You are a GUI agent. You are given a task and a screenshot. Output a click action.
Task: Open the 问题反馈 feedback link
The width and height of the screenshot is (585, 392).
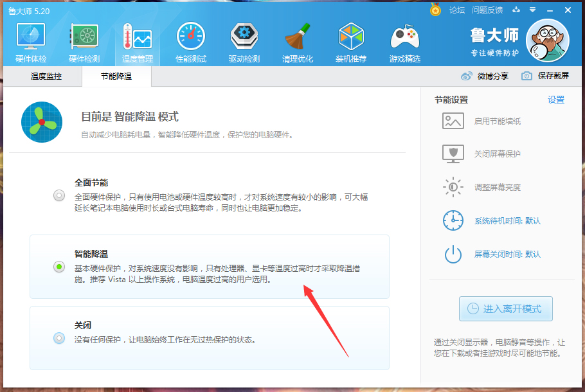(x=487, y=10)
